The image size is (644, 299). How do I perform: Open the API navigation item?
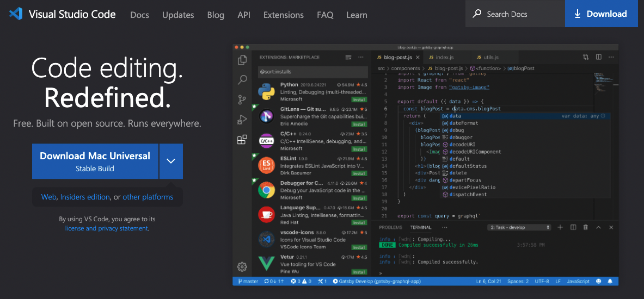click(x=244, y=15)
